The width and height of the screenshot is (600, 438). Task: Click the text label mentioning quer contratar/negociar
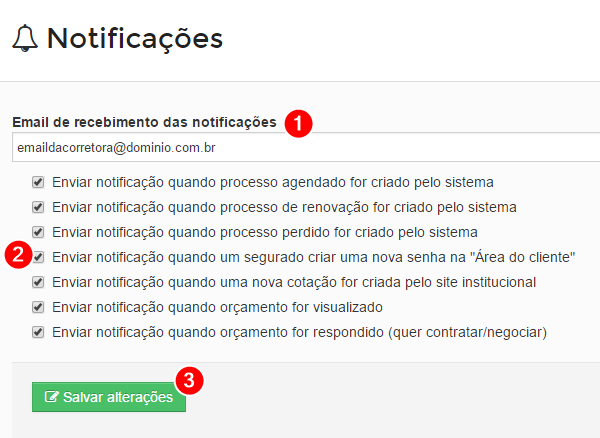300,332
